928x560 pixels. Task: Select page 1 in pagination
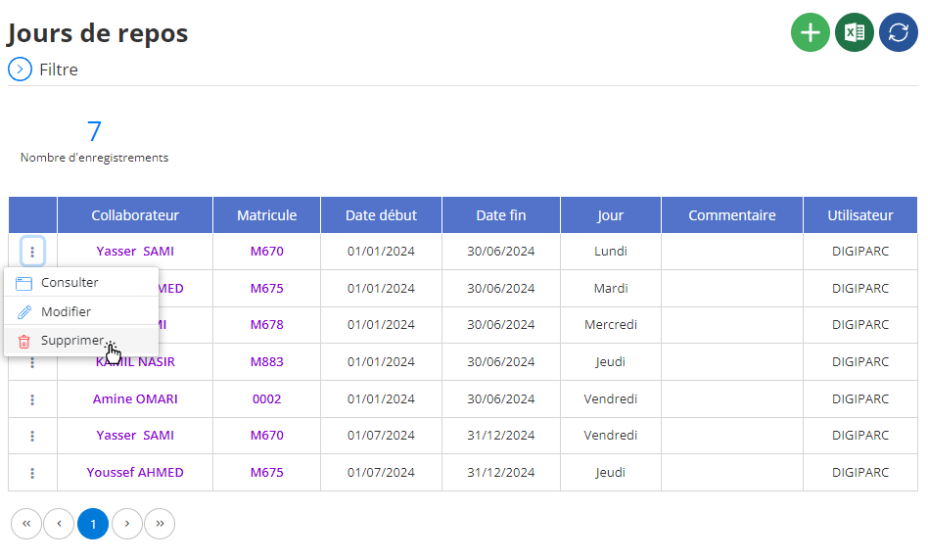pyautogui.click(x=93, y=524)
